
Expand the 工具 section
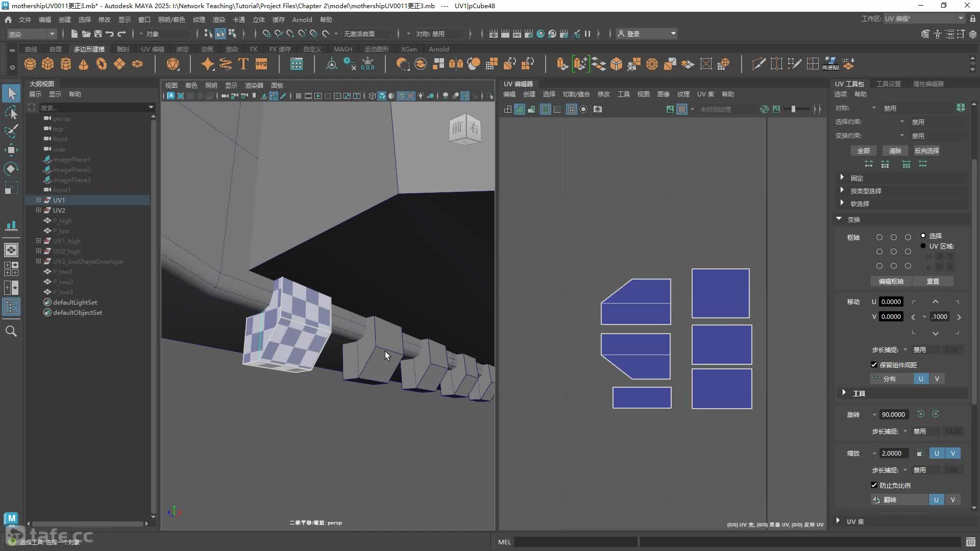844,393
